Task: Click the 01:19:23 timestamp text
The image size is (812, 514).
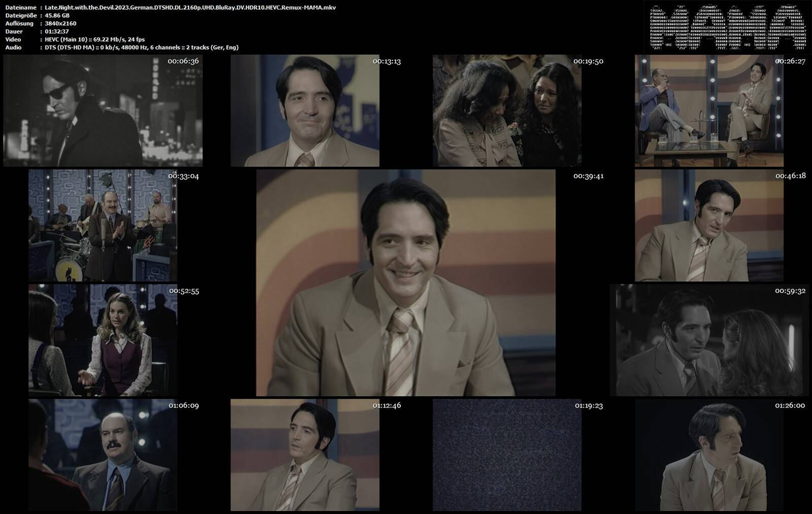Action: pos(589,406)
